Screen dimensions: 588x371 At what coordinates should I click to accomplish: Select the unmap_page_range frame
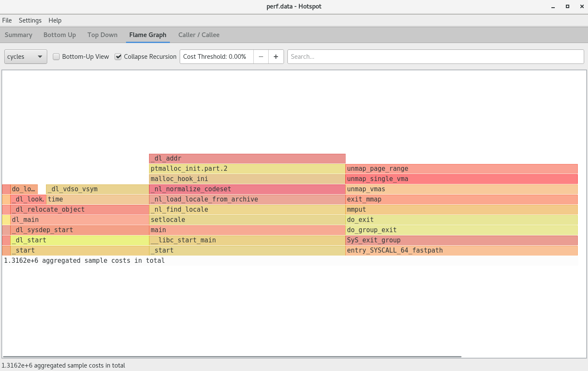point(461,169)
